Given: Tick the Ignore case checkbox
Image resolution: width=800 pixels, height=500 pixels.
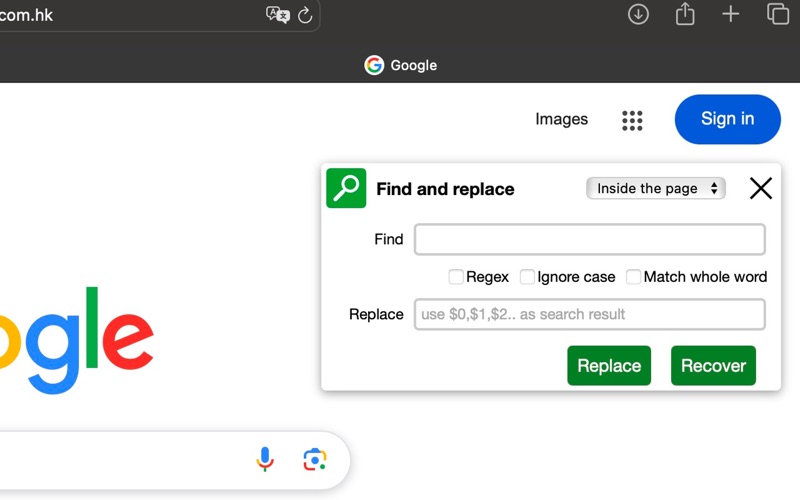Looking at the screenshot, I should 527,277.
